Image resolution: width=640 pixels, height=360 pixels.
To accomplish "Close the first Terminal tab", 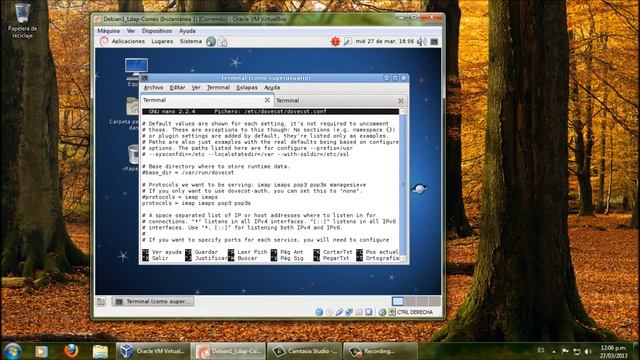I will (267, 100).
